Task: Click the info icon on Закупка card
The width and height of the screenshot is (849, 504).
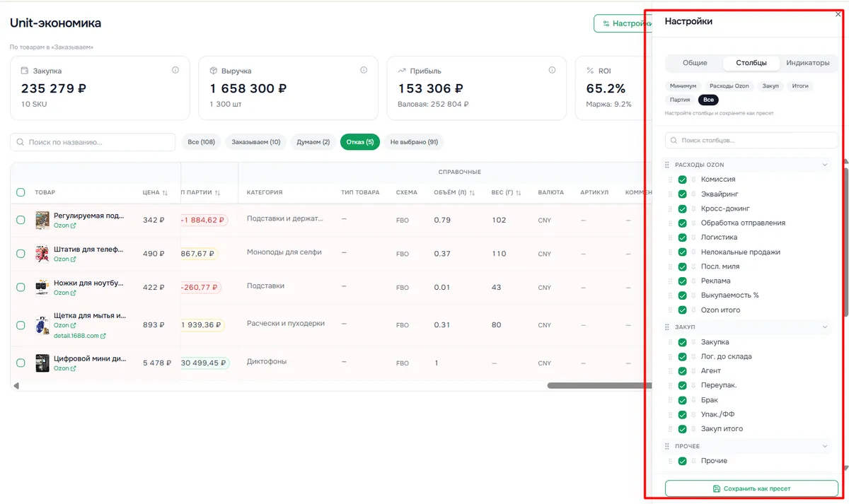Action: [175, 70]
